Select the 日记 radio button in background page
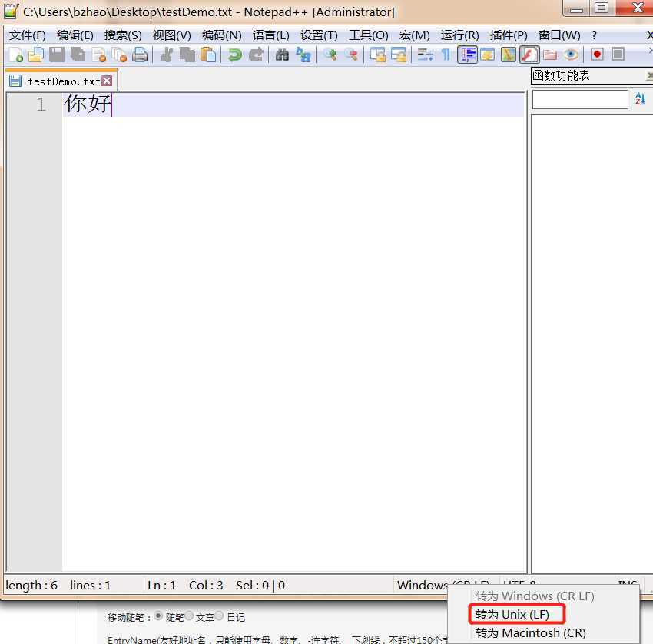 (x=220, y=616)
